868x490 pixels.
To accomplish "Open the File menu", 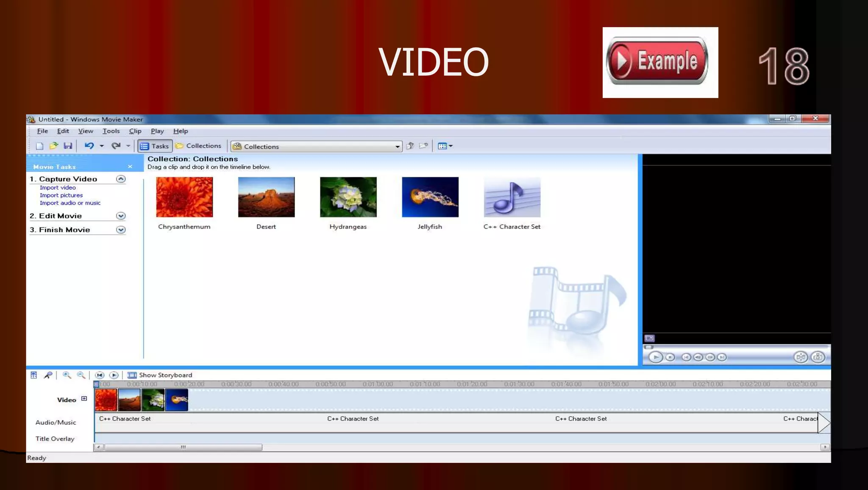I will 42,131.
